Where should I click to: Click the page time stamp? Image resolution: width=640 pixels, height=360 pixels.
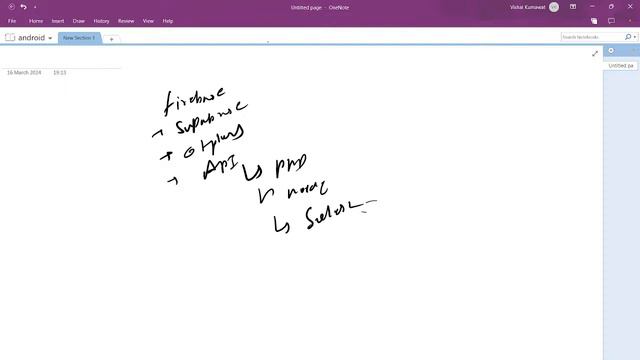coord(60,73)
